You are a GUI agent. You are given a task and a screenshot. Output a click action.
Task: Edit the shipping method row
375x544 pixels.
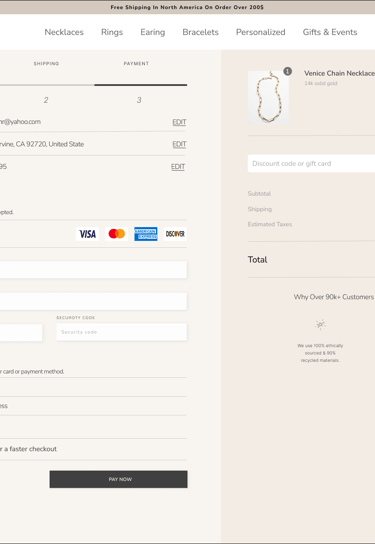click(178, 167)
